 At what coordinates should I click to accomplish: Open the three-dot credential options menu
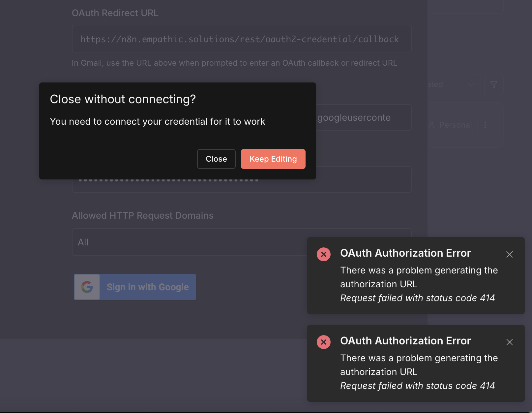tap(485, 125)
